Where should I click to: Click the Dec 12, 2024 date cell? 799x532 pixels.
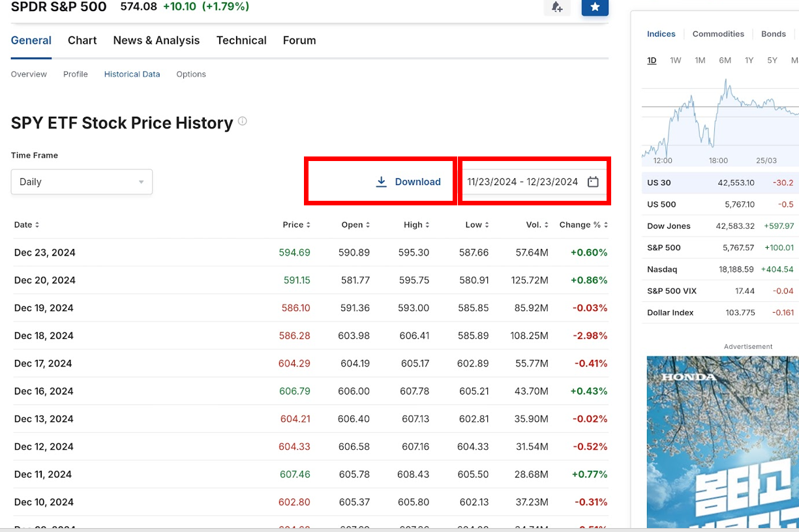(x=44, y=447)
